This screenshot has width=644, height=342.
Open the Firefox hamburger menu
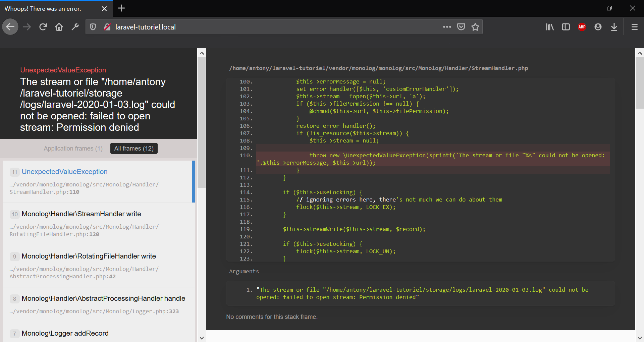[635, 27]
